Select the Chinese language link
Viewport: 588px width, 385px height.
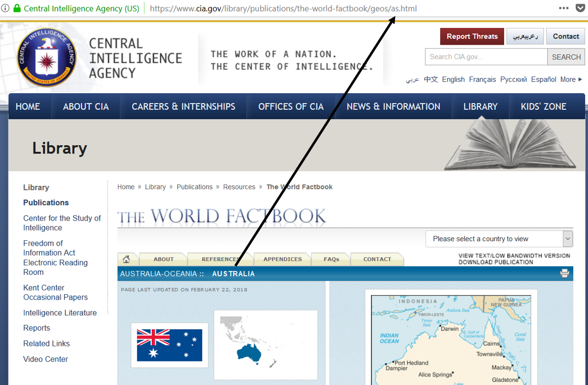tap(431, 79)
